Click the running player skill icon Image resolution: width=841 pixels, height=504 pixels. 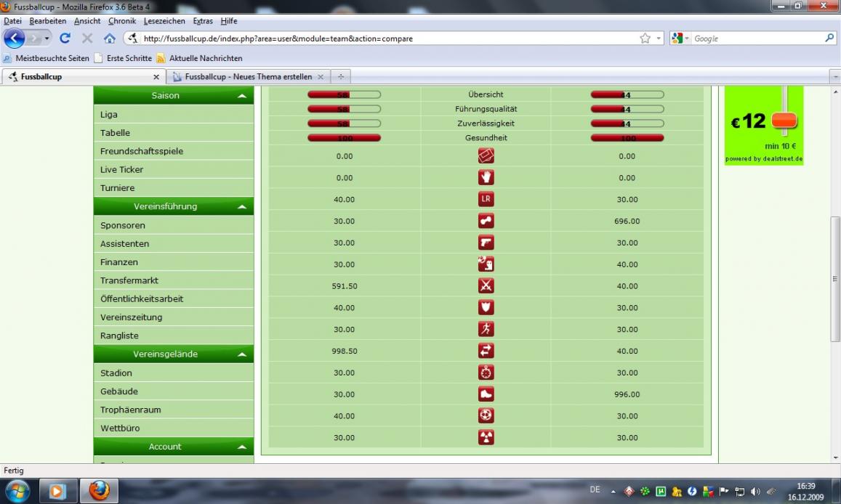[x=486, y=329]
